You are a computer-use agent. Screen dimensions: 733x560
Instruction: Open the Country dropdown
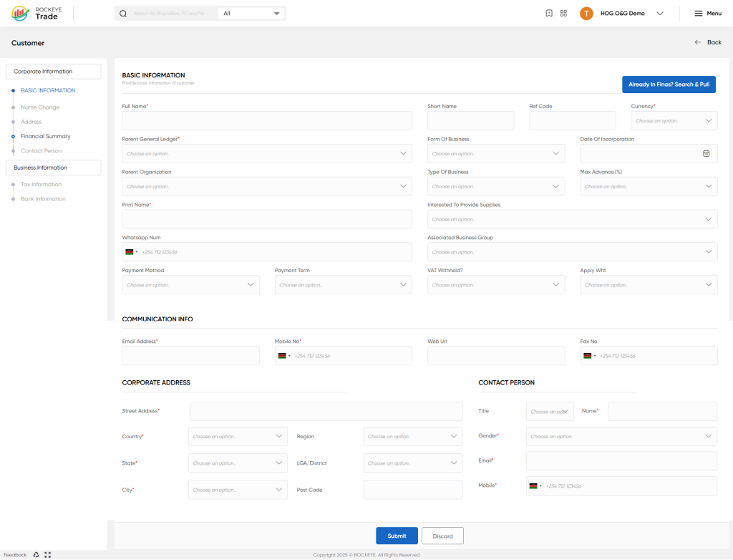(238, 437)
